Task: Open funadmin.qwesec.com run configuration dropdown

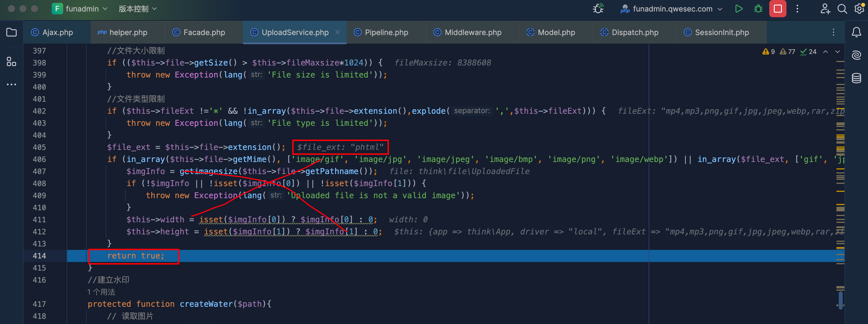Action: pos(672,9)
